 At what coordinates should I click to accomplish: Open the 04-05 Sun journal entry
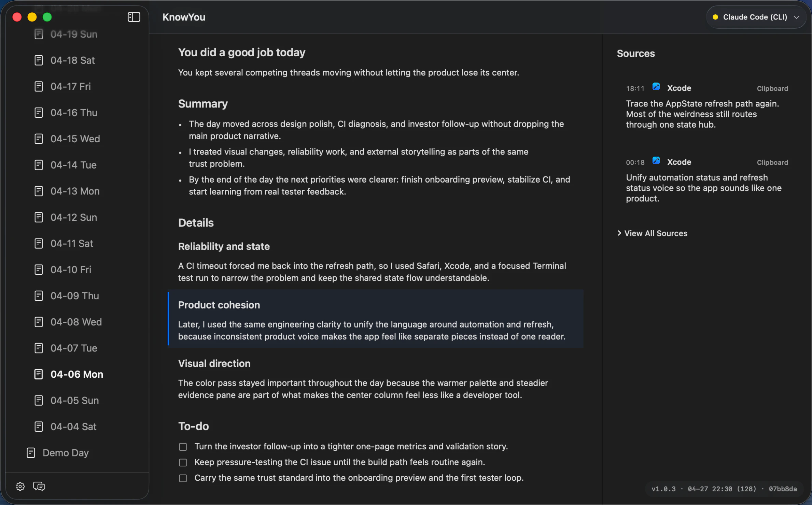click(74, 400)
